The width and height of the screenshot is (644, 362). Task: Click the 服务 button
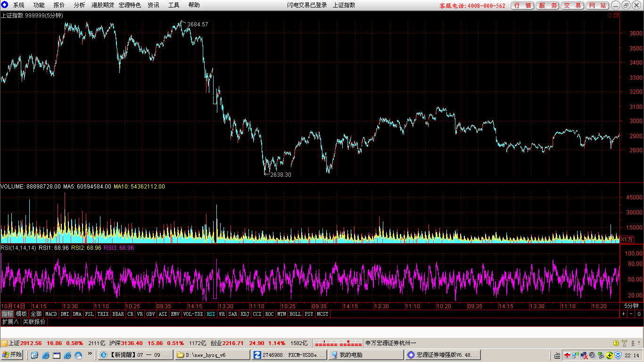pos(548,6)
